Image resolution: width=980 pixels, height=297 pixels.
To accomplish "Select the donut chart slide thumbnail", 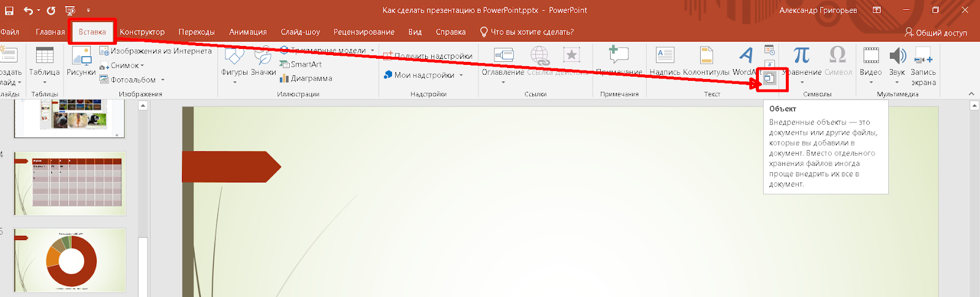I will (x=70, y=260).
